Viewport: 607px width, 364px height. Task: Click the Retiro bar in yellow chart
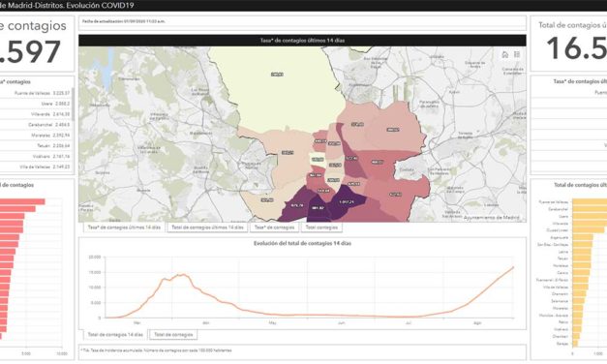pos(577,322)
